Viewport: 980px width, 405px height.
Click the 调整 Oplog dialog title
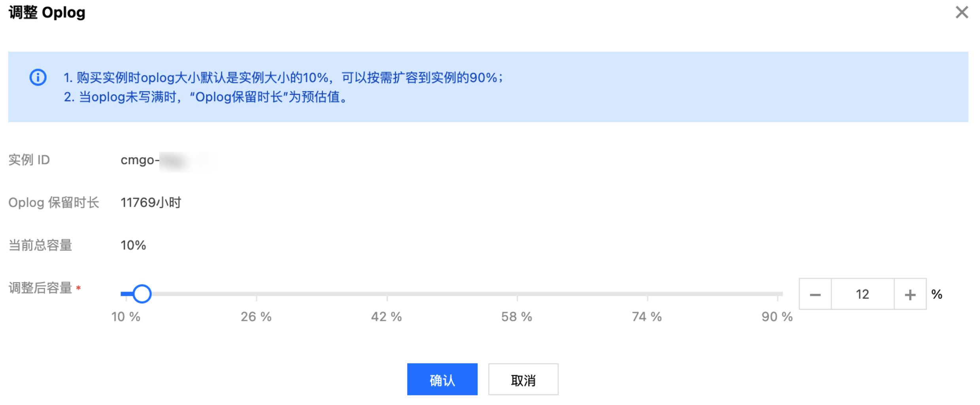(x=47, y=13)
